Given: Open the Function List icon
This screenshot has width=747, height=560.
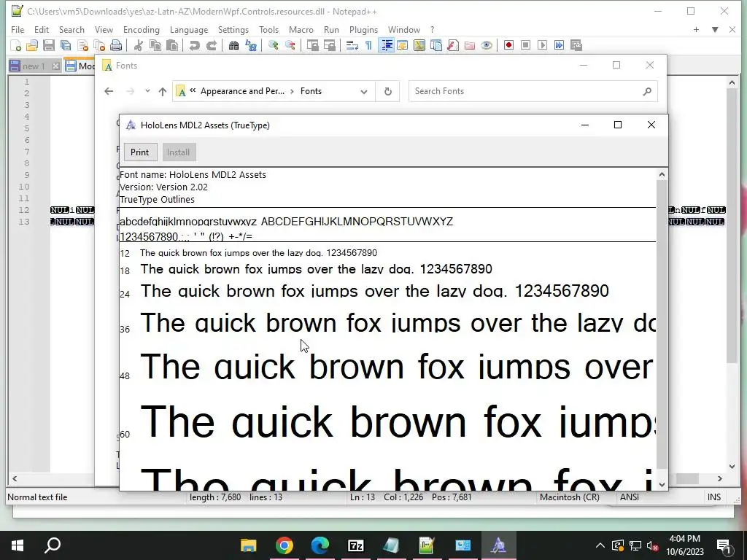Looking at the screenshot, I should tap(453, 45).
